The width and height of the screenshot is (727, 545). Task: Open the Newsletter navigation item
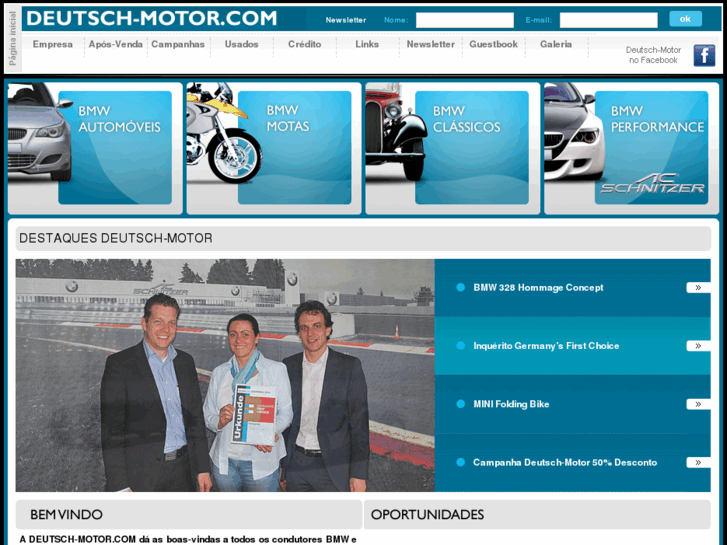coord(431,45)
